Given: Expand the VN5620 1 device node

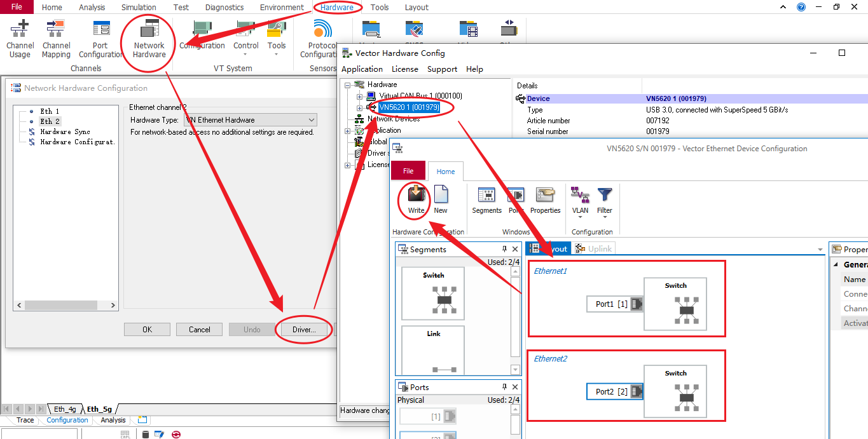Looking at the screenshot, I should click(x=359, y=107).
